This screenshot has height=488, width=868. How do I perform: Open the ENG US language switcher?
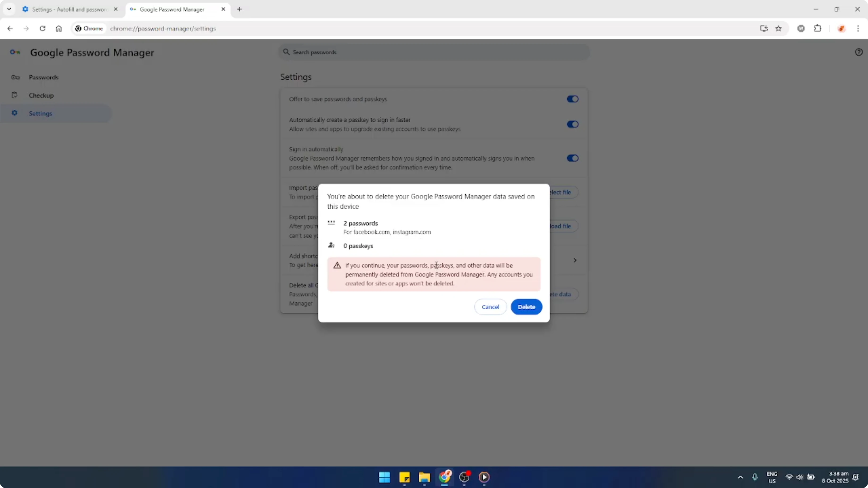point(772,477)
